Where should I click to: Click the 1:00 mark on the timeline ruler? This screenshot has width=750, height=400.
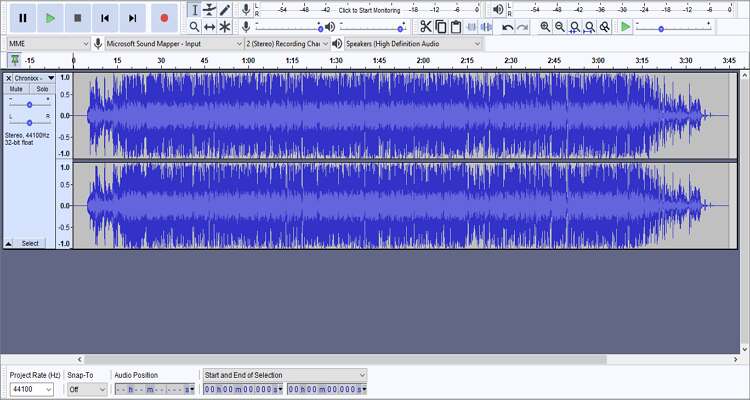pos(248,61)
